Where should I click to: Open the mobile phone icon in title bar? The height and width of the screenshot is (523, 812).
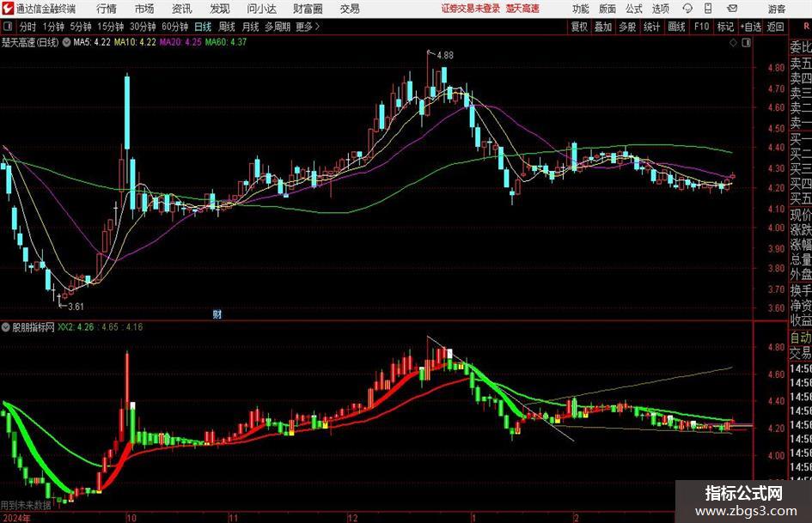click(x=708, y=9)
